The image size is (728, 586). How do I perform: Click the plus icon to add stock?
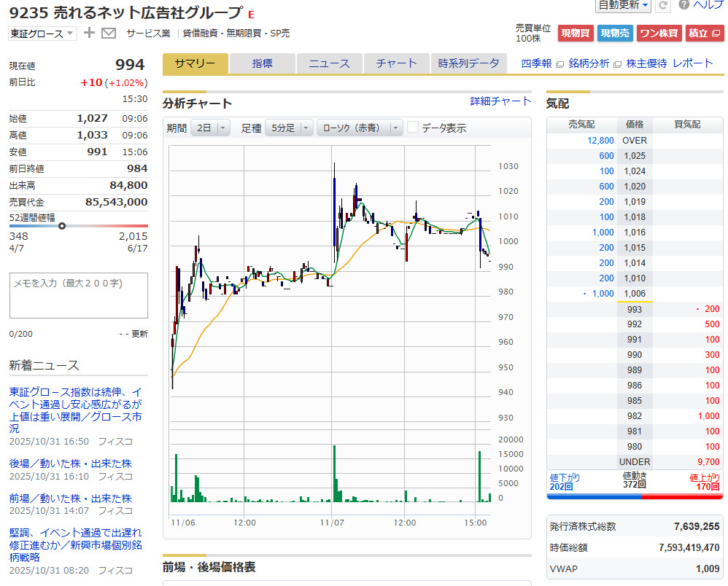coord(90,33)
